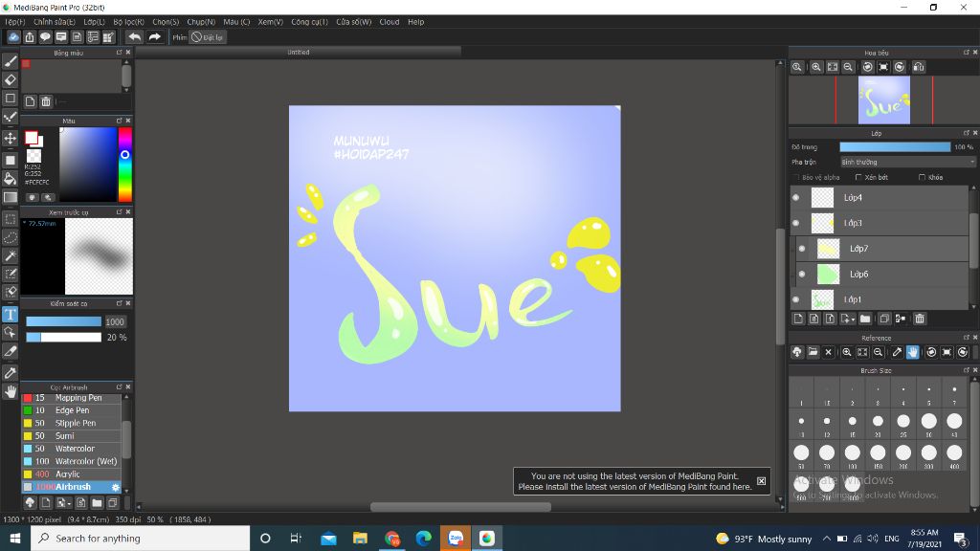Open Airbrush settings gear icon
The width and height of the screenshot is (980, 551).
tap(116, 487)
